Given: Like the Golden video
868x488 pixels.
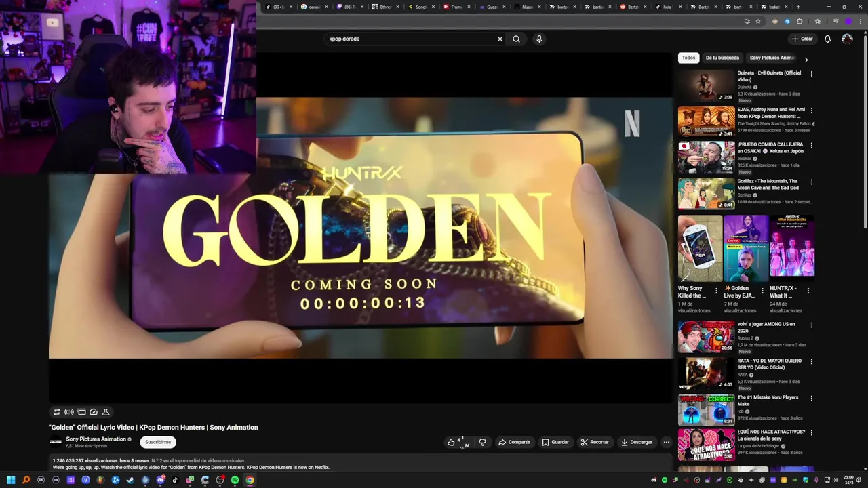Looking at the screenshot, I should coord(458,442).
